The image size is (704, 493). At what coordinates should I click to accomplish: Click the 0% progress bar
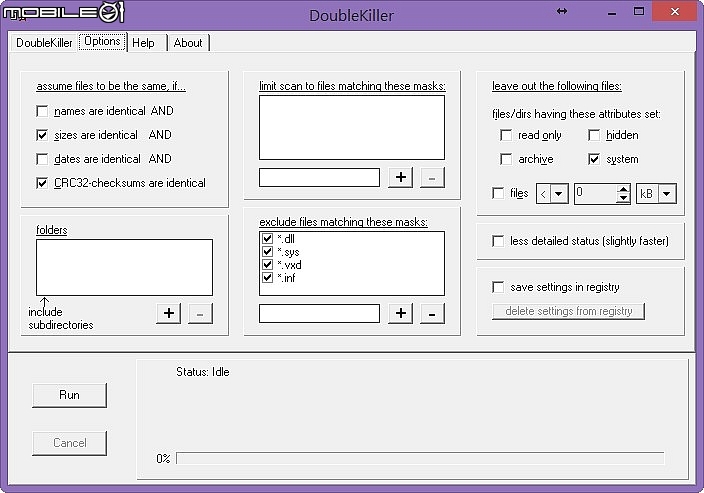[x=420, y=458]
